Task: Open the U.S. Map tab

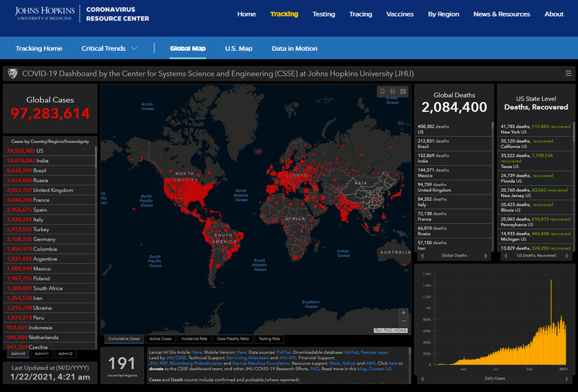Action: coord(238,49)
